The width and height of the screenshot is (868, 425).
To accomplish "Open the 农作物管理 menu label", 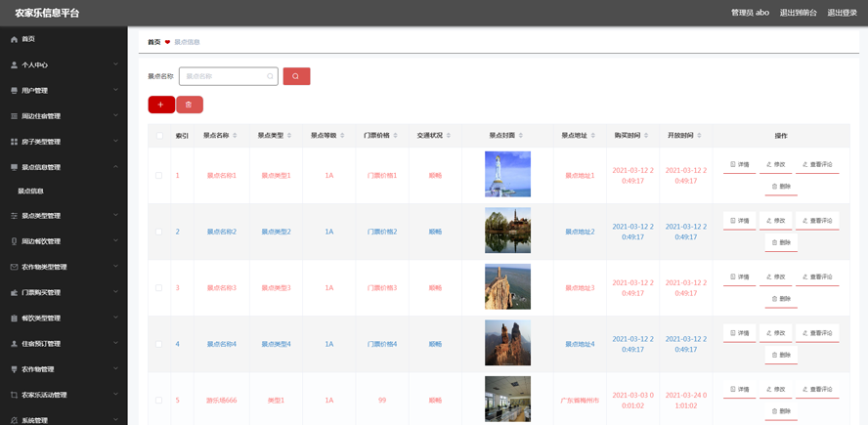I will 38,369.
